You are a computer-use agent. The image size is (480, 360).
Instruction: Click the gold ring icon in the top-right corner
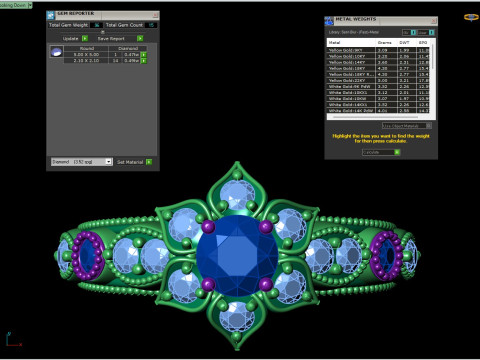pos(471,17)
